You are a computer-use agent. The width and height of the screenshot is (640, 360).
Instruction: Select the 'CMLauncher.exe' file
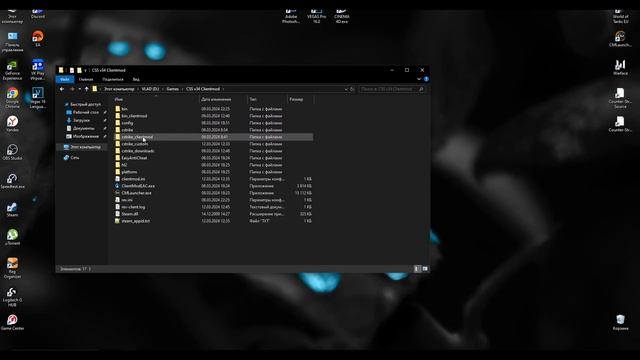(x=213, y=193)
